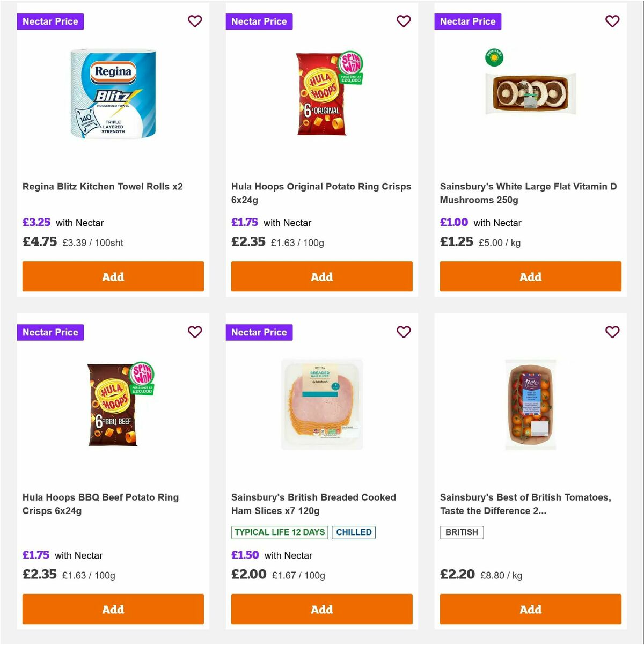Add the White Large Flat Mushrooms to basket
The image size is (644, 645).
[x=530, y=276]
